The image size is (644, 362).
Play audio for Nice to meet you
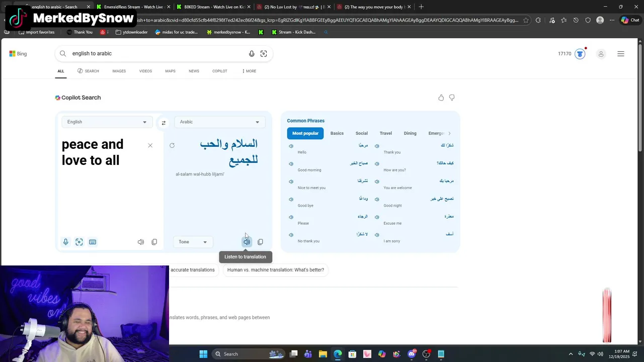pyautogui.click(x=291, y=182)
